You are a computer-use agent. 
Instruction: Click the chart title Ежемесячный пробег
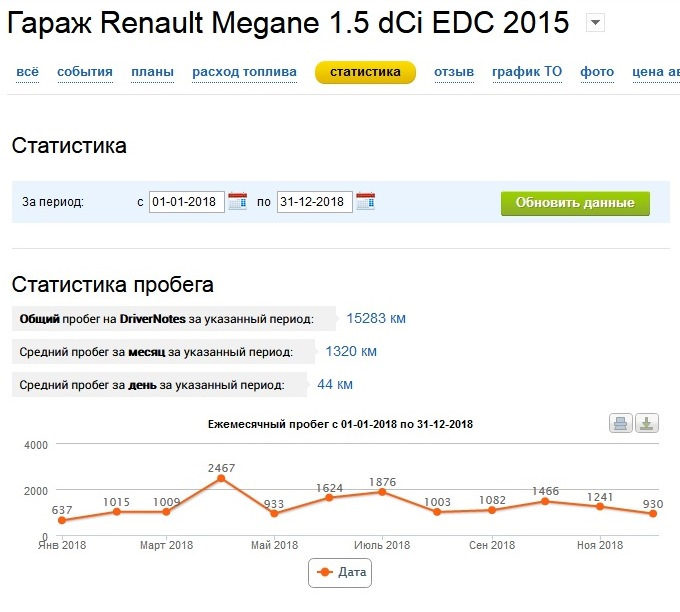340,424
